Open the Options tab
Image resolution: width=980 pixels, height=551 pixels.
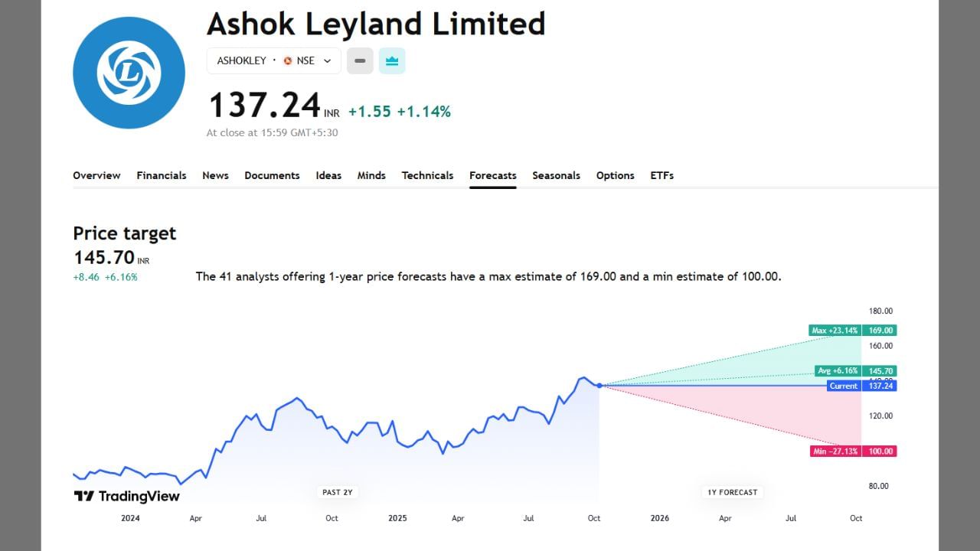[x=616, y=175]
